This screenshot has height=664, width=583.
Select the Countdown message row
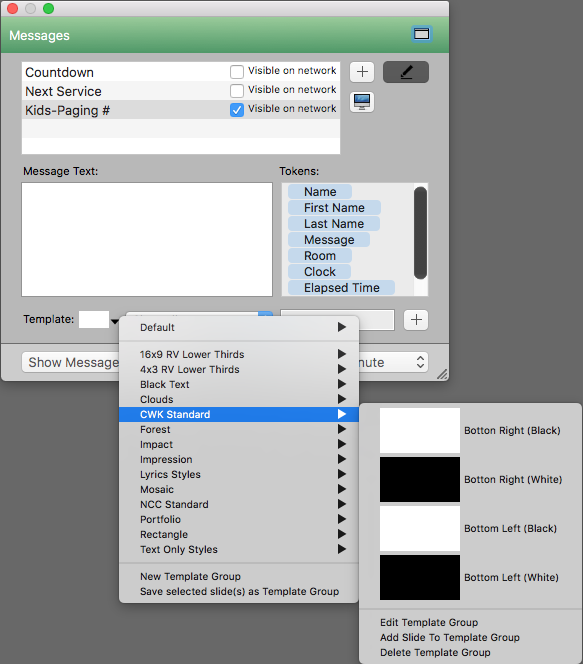click(x=181, y=72)
